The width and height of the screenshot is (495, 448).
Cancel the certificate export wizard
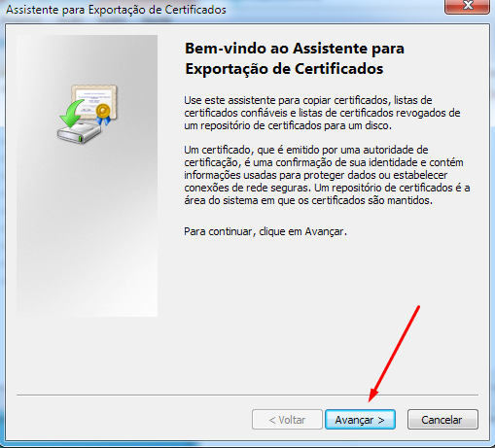coord(442,420)
